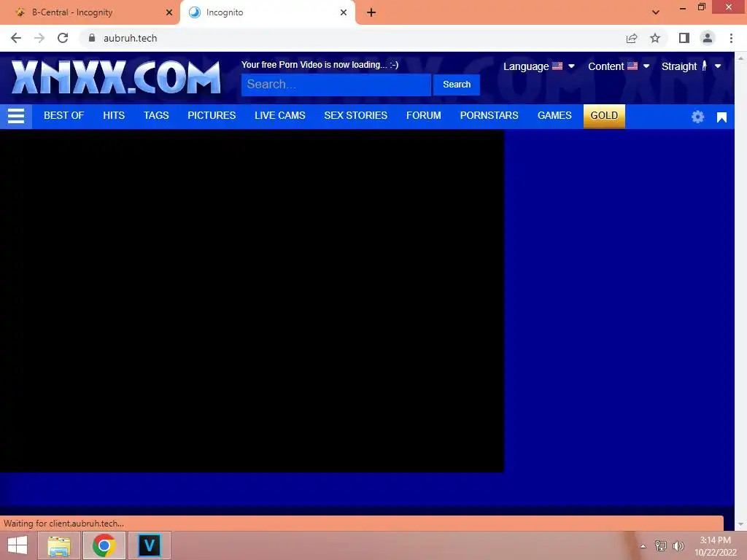Open volume speaker icon in tray
Screen dimensions: 747x560
(x=678, y=546)
